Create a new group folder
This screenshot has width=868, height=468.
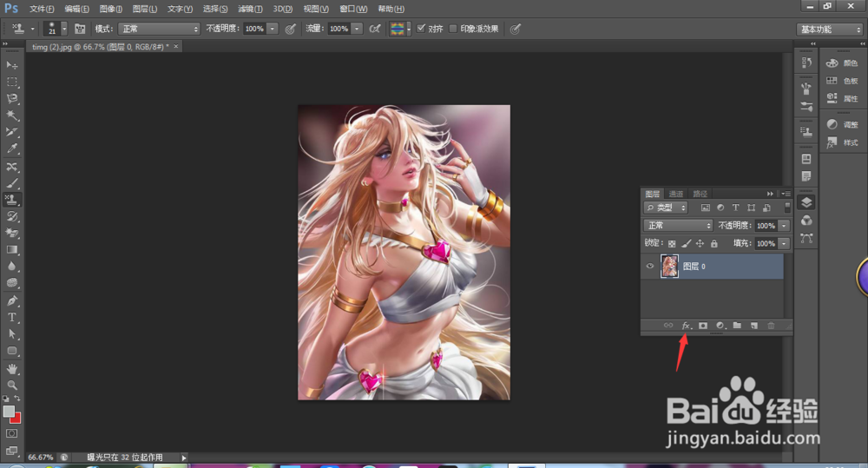pos(737,326)
